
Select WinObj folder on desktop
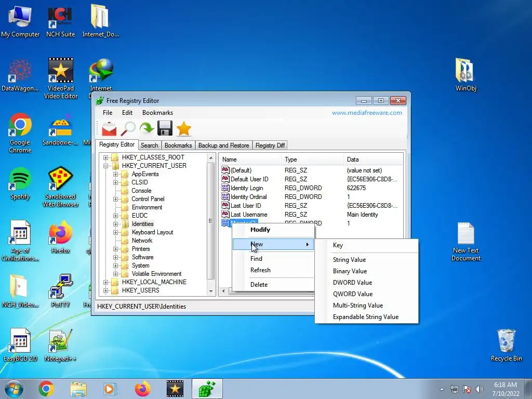(x=465, y=75)
